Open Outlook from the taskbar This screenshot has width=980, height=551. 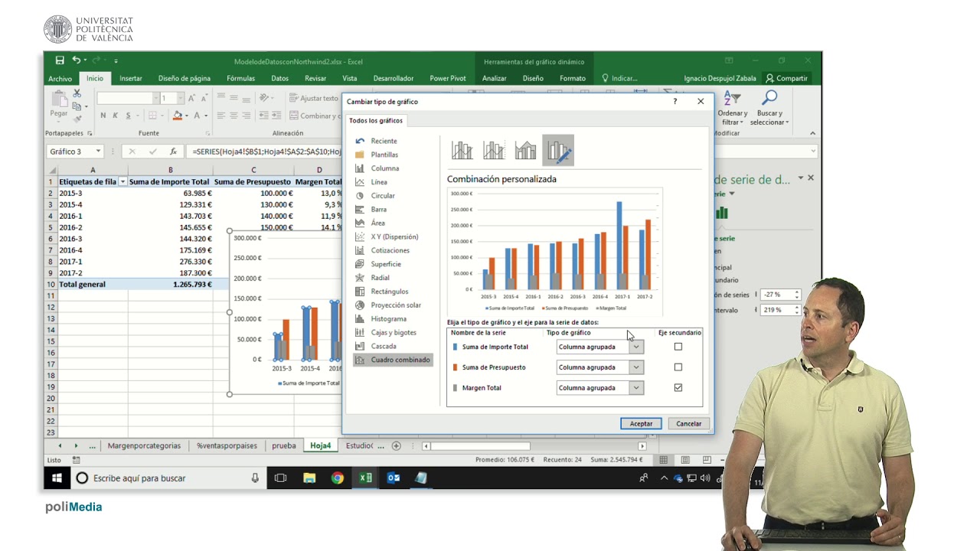[x=394, y=478]
